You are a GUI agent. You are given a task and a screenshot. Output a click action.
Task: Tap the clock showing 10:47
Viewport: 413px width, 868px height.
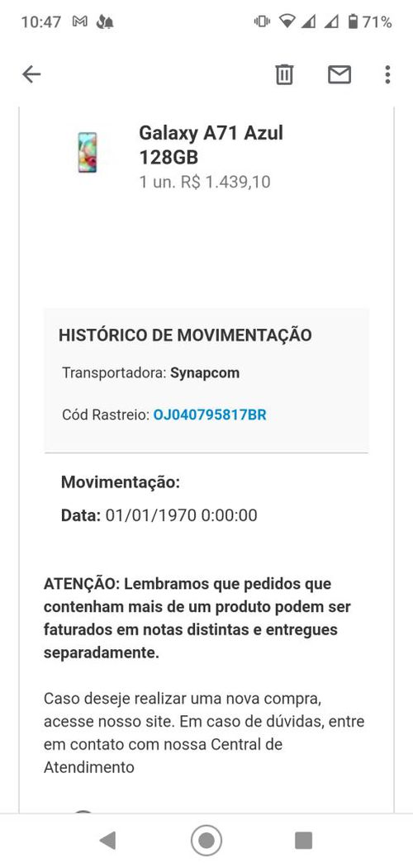click(41, 22)
